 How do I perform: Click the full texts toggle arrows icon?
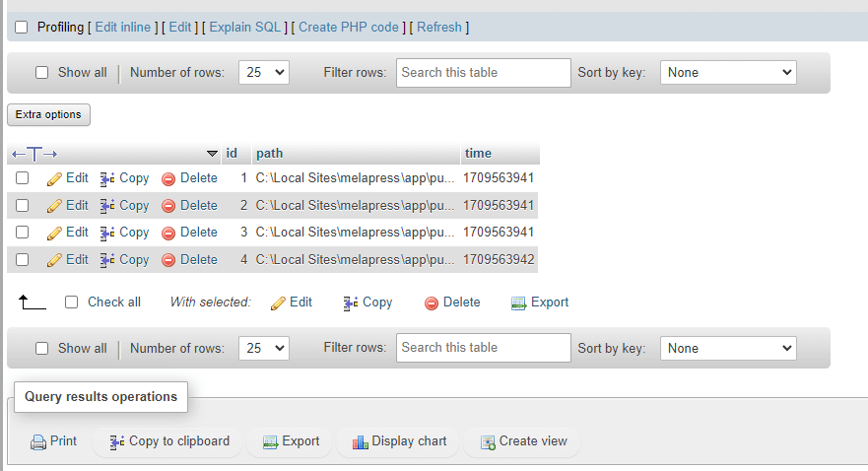click(34, 154)
